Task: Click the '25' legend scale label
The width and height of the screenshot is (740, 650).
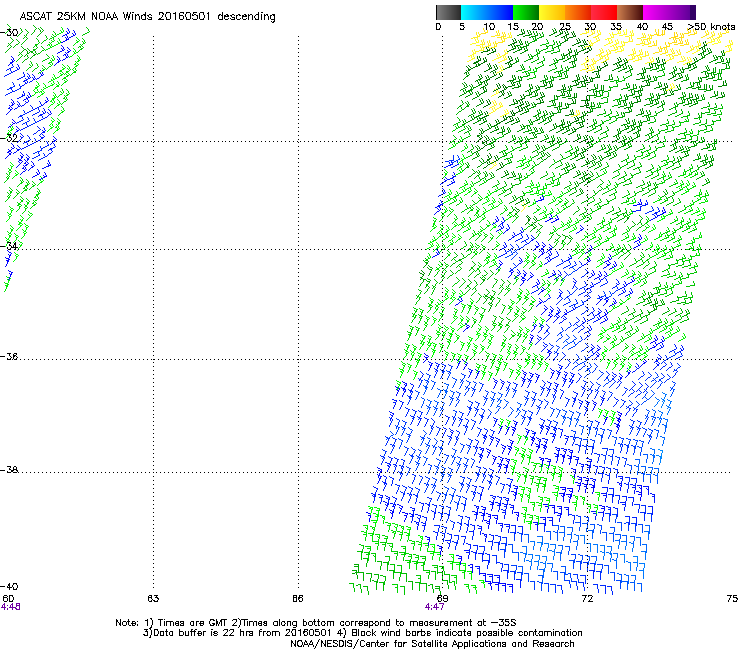Action: [565, 27]
